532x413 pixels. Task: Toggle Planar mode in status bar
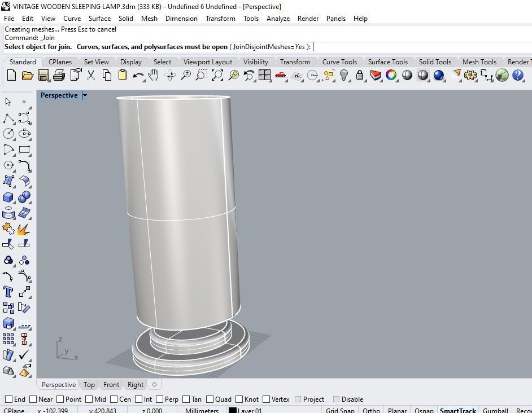pos(397,410)
